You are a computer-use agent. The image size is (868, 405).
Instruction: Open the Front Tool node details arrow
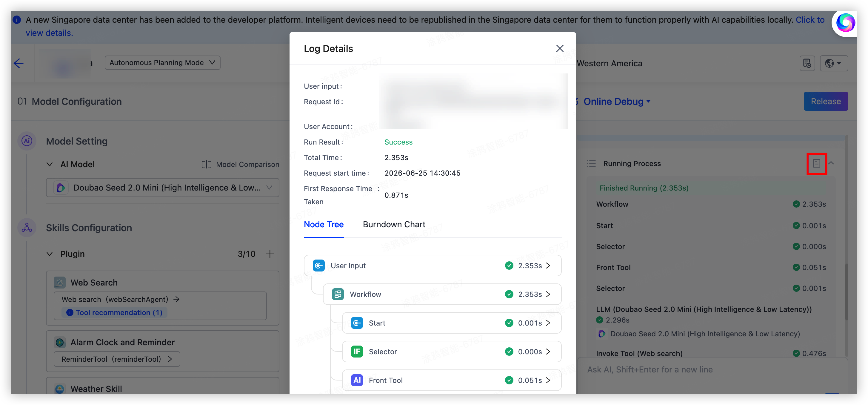(x=548, y=380)
